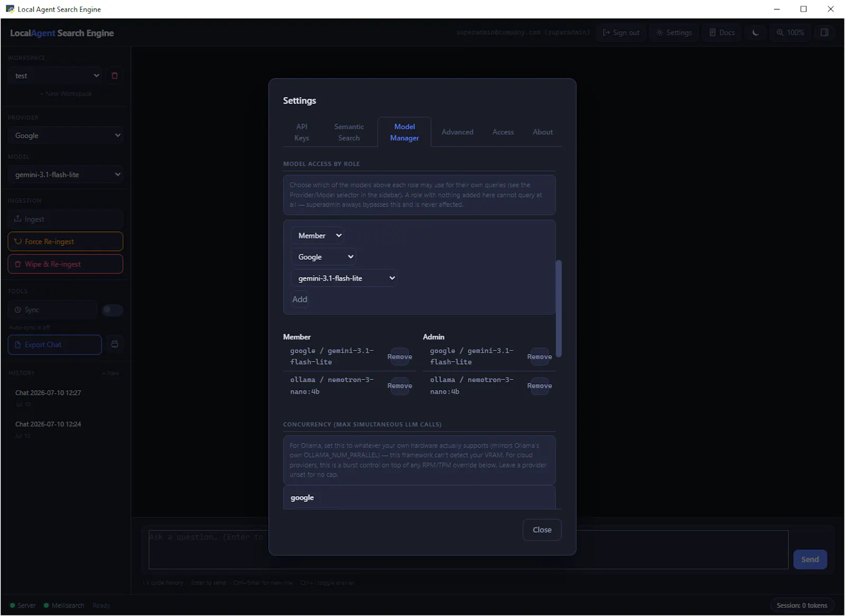Click the Export Chat button
845x616 pixels.
click(x=55, y=345)
